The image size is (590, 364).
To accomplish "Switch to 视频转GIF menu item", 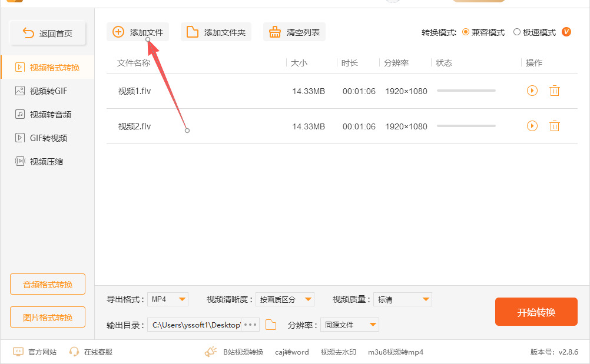I will coord(48,91).
